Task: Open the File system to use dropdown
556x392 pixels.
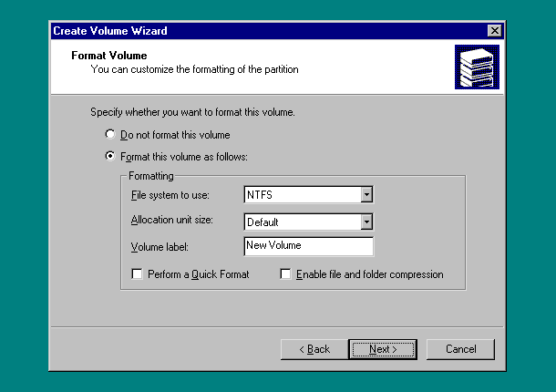Action: 366,194
